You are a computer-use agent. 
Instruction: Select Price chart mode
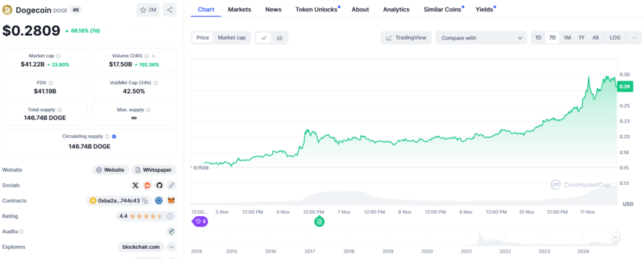(203, 38)
